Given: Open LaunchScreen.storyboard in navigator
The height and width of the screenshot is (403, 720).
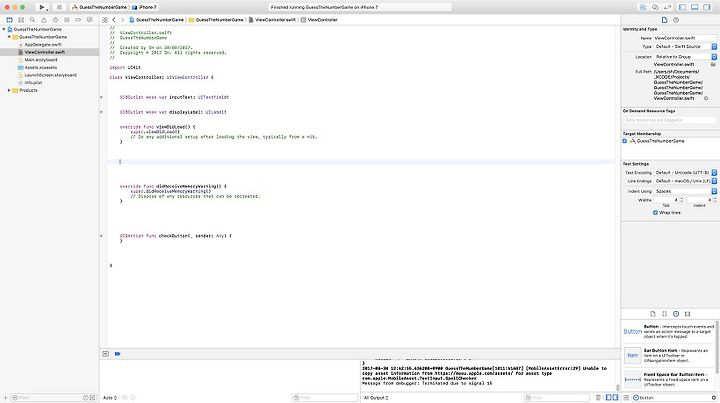Looking at the screenshot, I should pos(51,75).
